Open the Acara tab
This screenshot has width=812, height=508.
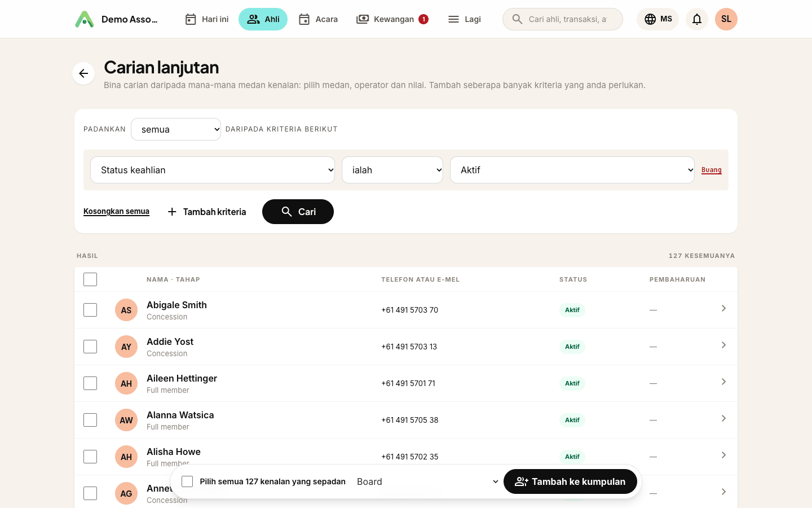pyautogui.click(x=318, y=19)
